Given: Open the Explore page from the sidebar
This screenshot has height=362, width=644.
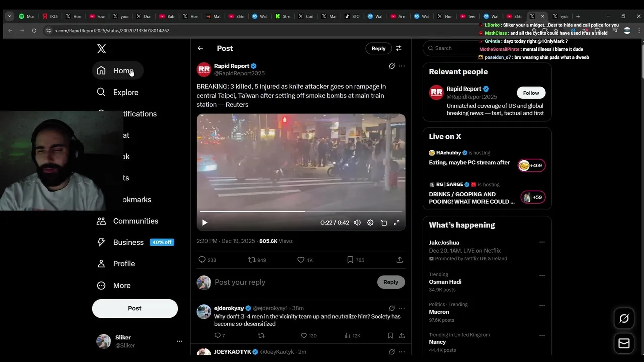Looking at the screenshot, I should click(x=118, y=92).
